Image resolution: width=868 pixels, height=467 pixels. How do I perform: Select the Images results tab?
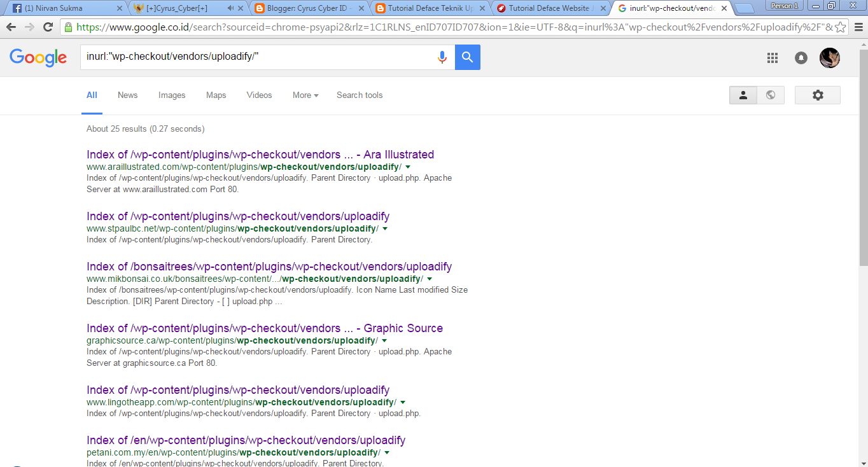(x=172, y=95)
